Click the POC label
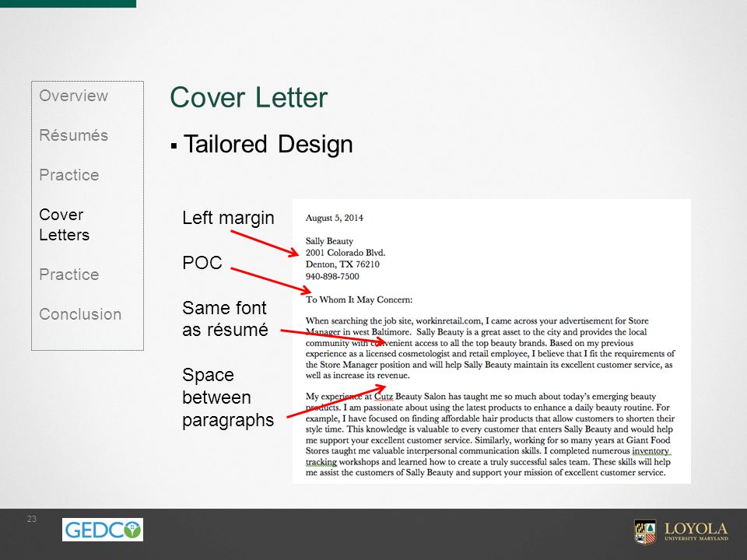This screenshot has width=747, height=560. 202,262
